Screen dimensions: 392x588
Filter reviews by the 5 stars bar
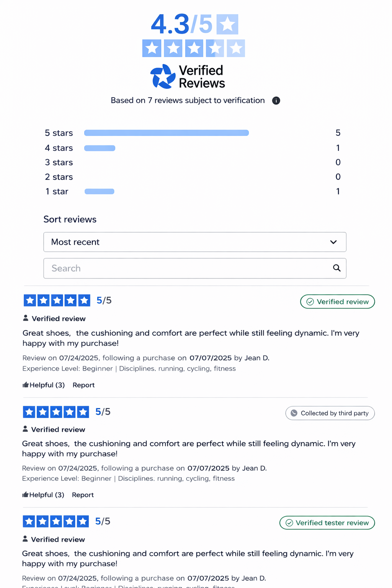coord(167,133)
